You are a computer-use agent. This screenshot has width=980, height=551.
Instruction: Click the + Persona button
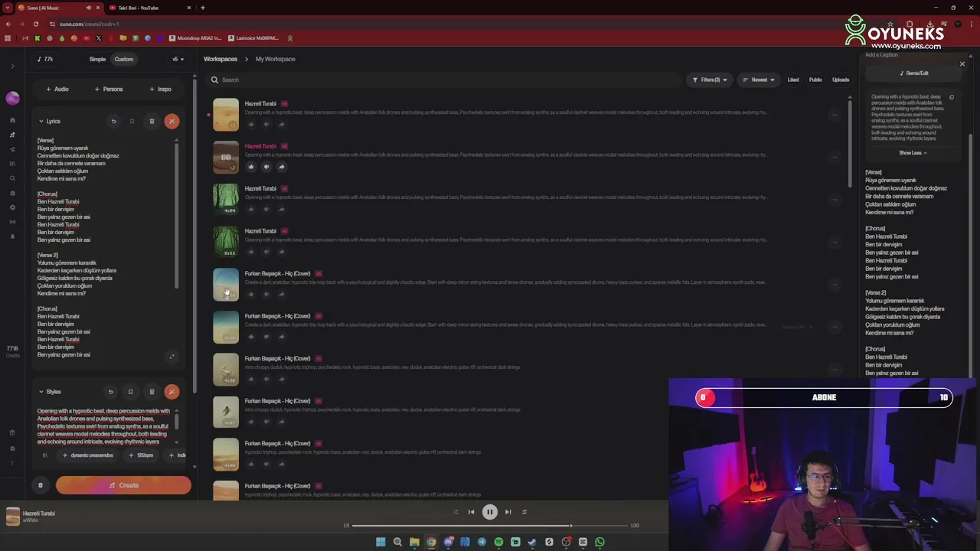click(x=109, y=89)
